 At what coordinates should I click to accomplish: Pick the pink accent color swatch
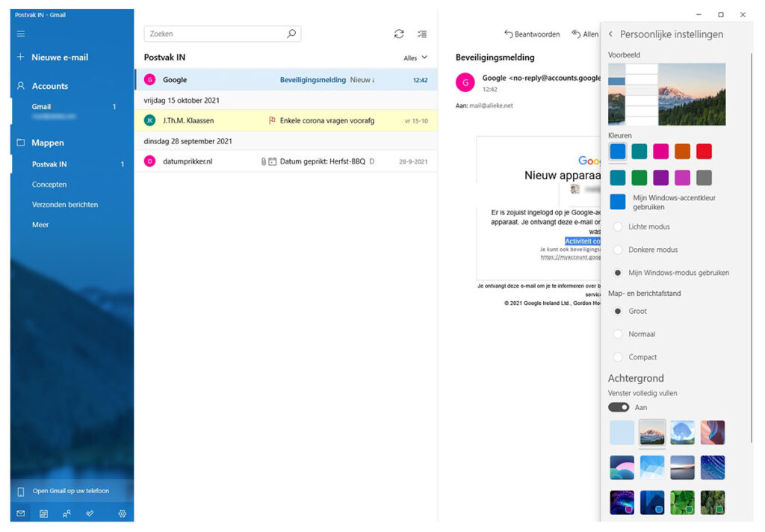pyautogui.click(x=660, y=152)
